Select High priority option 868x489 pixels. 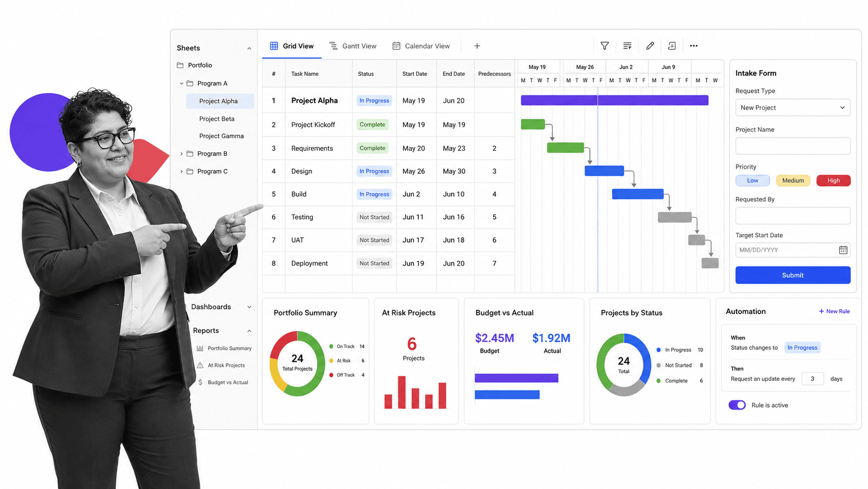833,180
